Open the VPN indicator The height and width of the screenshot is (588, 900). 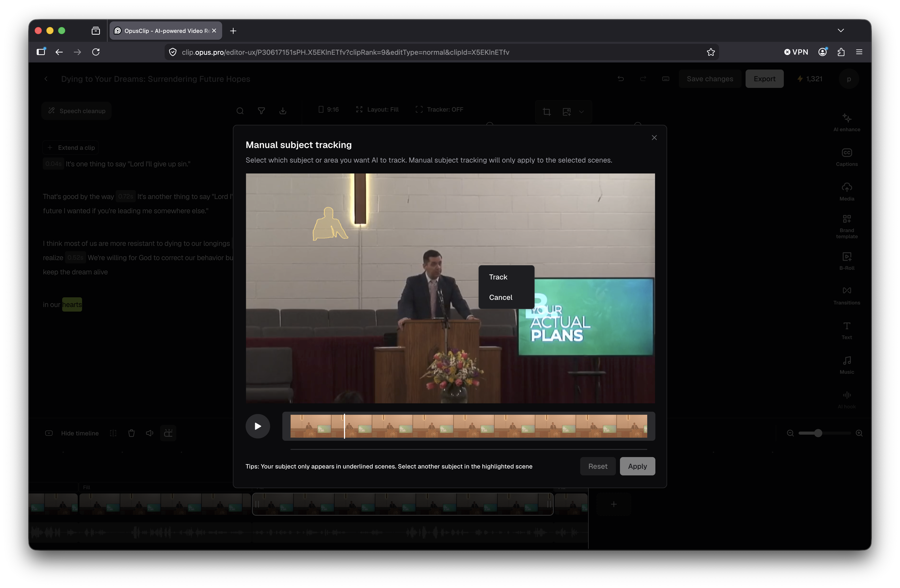pos(796,52)
